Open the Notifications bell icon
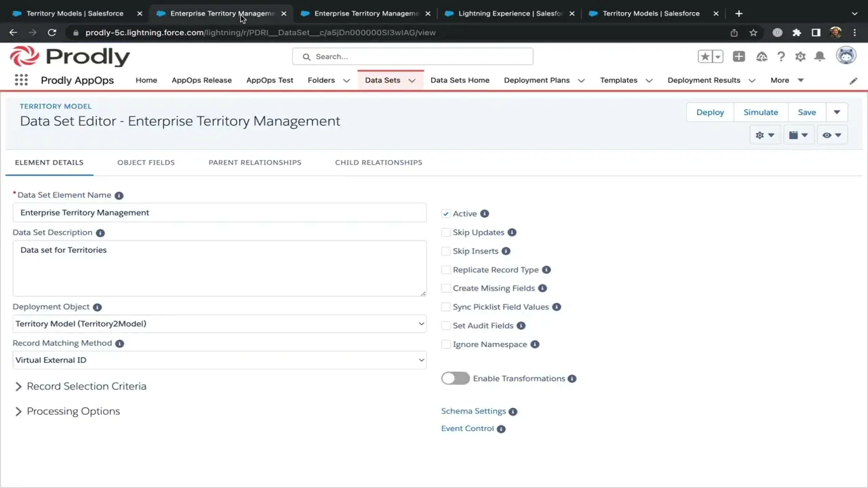868x488 pixels. coord(820,57)
